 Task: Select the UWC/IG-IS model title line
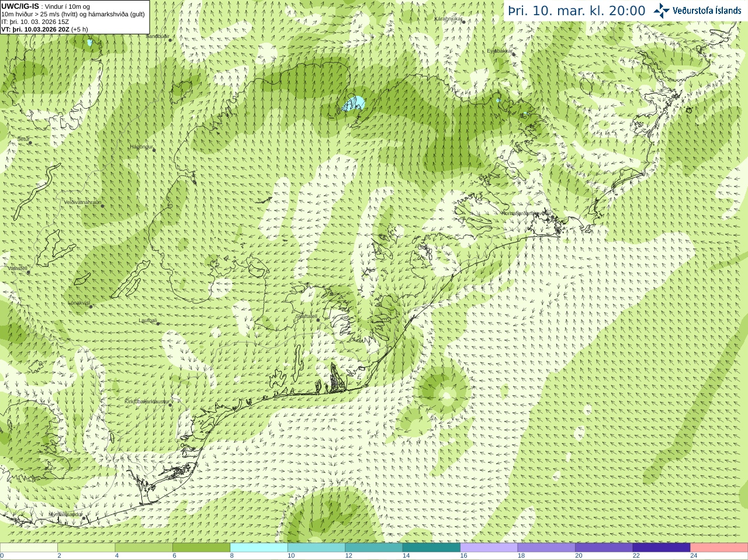click(x=46, y=6)
